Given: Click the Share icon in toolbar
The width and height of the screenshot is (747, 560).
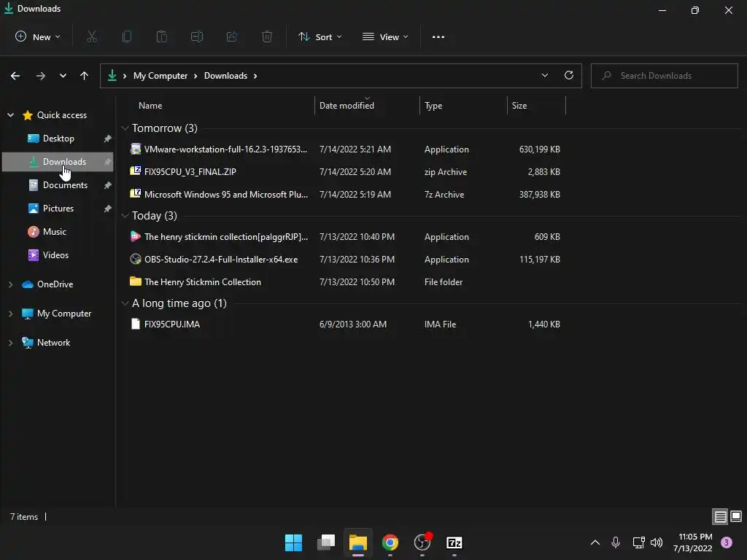Looking at the screenshot, I should tap(232, 36).
